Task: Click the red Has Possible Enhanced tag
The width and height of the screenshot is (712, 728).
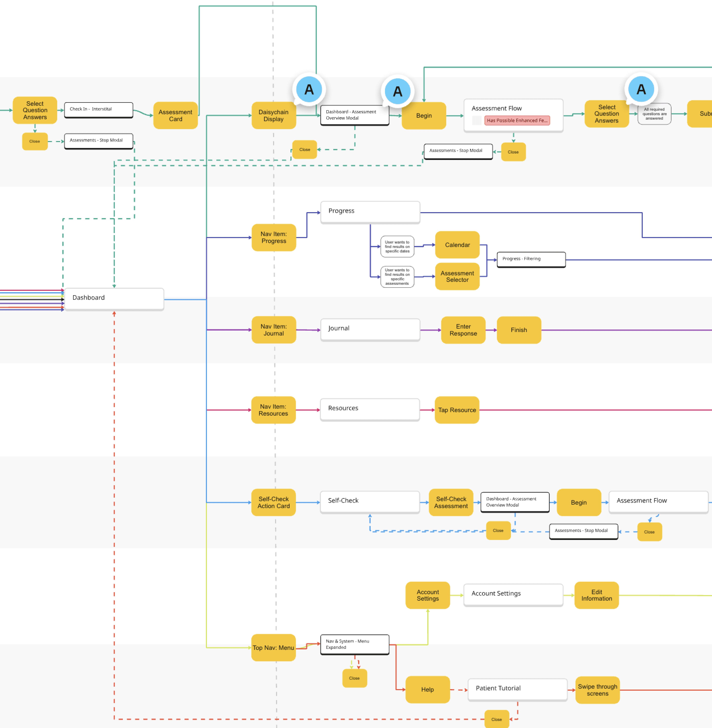Action: [x=517, y=120]
